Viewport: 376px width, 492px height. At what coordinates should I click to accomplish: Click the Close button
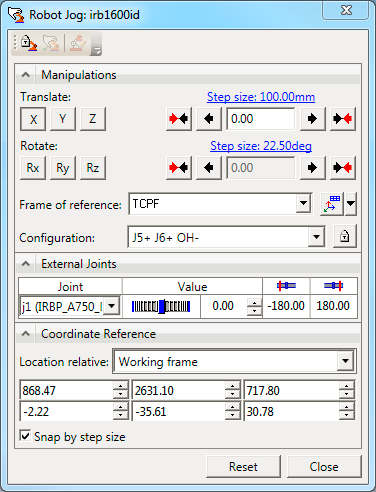(x=324, y=467)
